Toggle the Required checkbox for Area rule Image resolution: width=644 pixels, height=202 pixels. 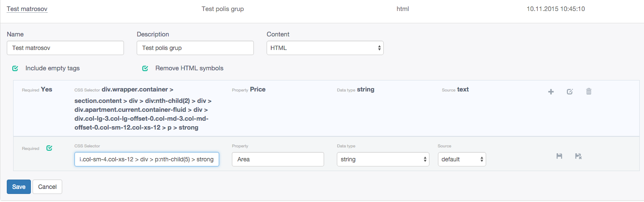[x=49, y=148]
